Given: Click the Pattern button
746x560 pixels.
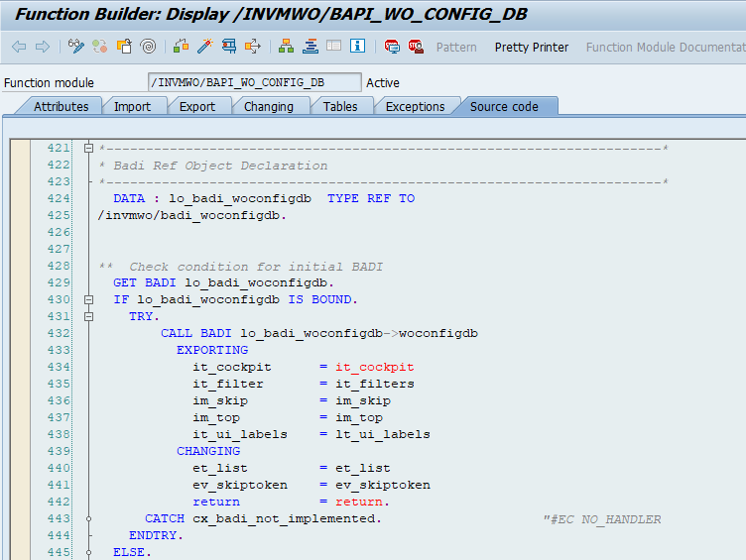Looking at the screenshot, I should pos(456,47).
